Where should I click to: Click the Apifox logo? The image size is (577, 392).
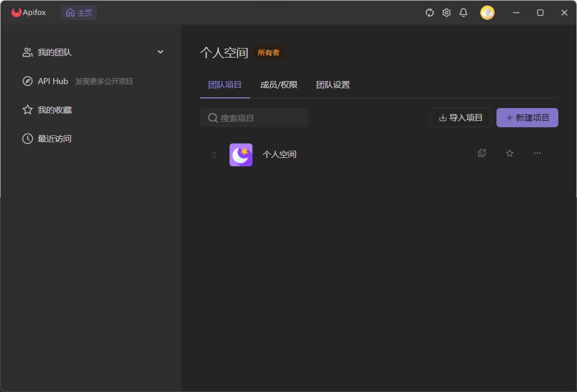point(17,13)
